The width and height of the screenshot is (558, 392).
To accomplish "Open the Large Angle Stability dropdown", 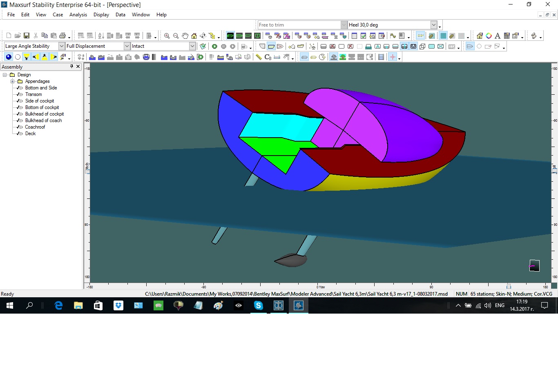I will [62, 46].
